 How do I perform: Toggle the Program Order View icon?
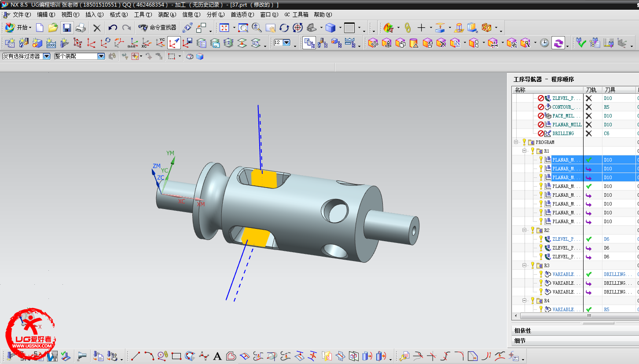point(309,43)
